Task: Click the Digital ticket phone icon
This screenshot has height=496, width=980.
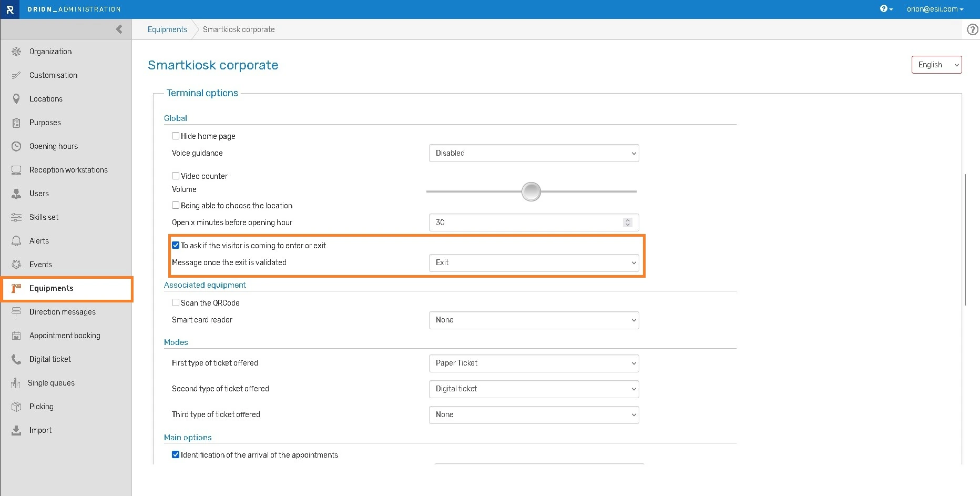Action: [x=16, y=359]
